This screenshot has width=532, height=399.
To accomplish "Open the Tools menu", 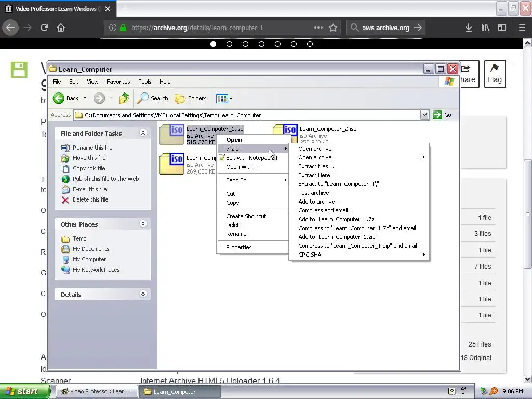I will click(x=144, y=82).
